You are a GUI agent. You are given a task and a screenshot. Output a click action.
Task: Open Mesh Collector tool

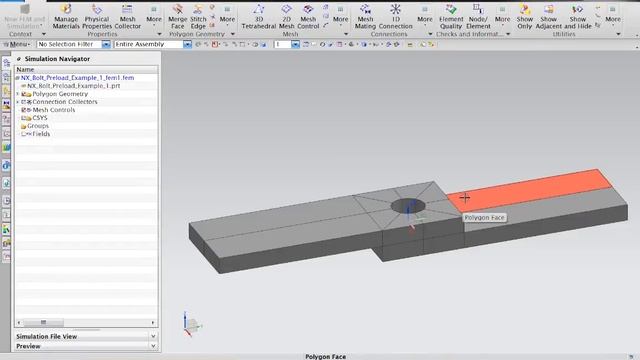127,16
